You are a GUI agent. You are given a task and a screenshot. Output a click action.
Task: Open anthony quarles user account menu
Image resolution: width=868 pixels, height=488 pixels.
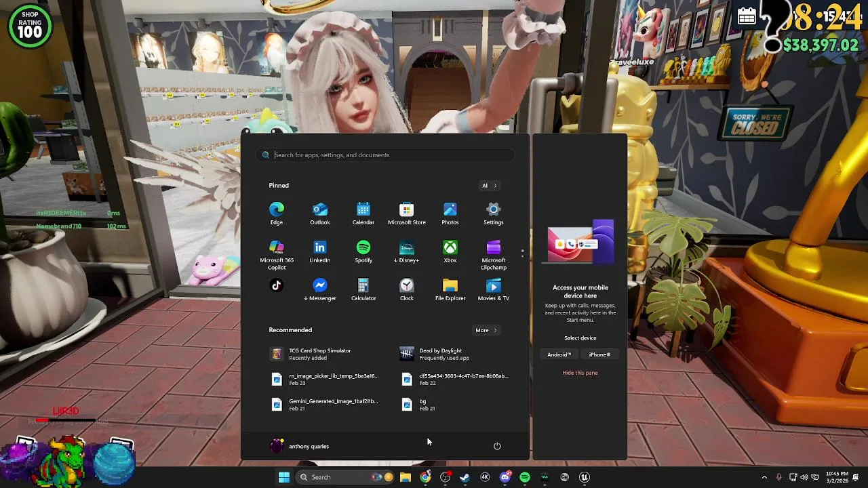pos(299,446)
